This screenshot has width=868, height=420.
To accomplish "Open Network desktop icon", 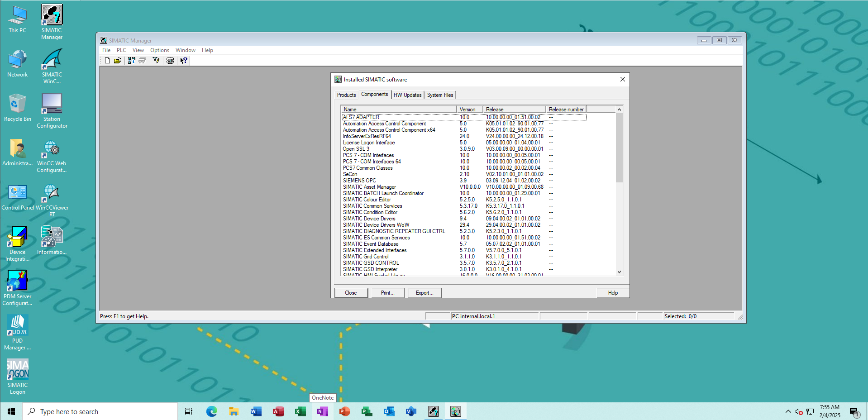I will pyautogui.click(x=18, y=63).
